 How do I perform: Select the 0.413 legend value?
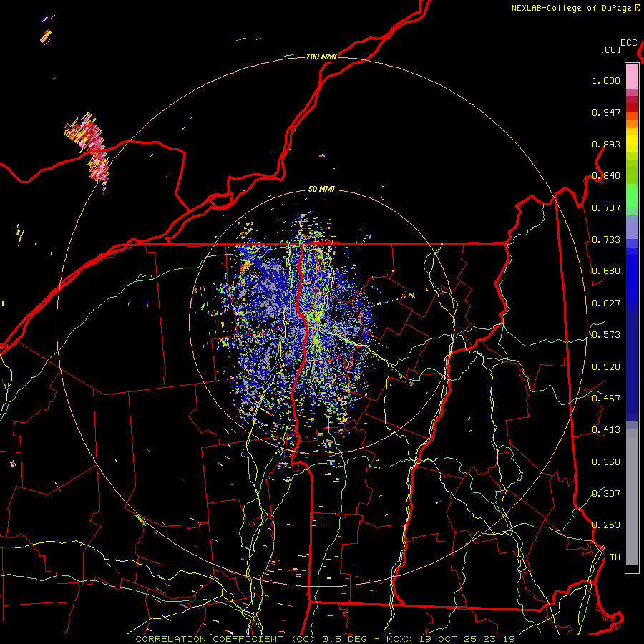click(606, 430)
